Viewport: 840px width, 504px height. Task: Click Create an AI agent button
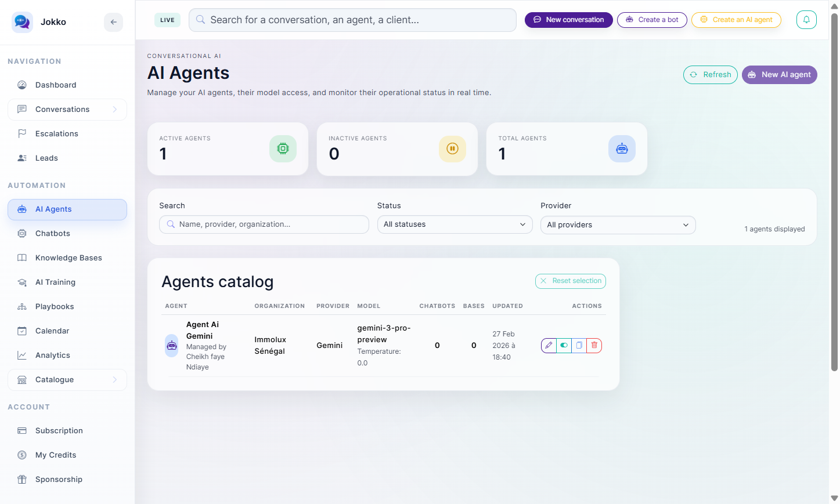[736, 20]
